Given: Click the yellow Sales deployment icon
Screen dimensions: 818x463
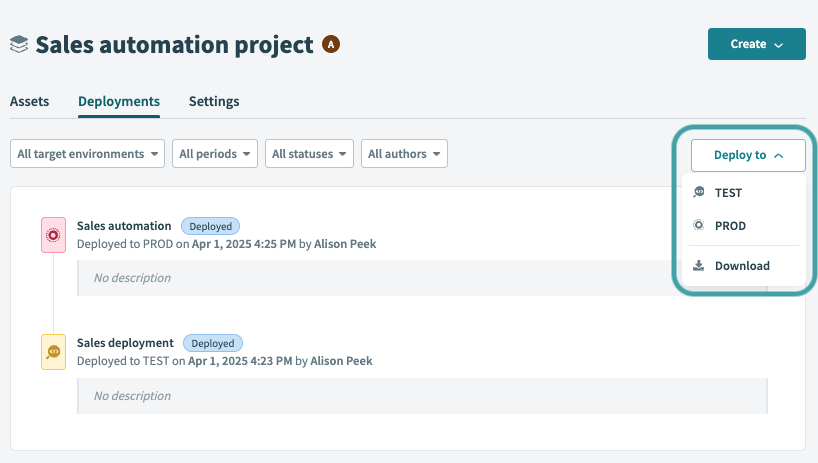Looking at the screenshot, I should pyautogui.click(x=53, y=352).
